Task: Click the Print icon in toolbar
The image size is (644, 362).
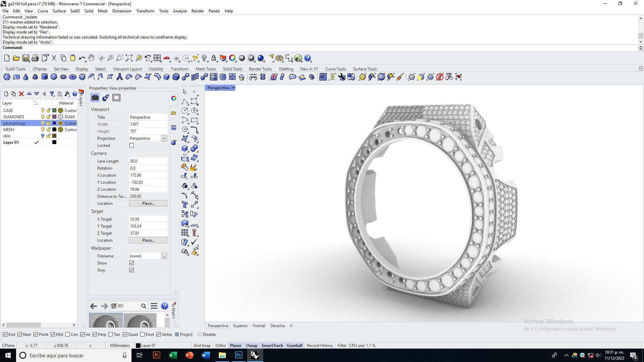Action: [35, 58]
